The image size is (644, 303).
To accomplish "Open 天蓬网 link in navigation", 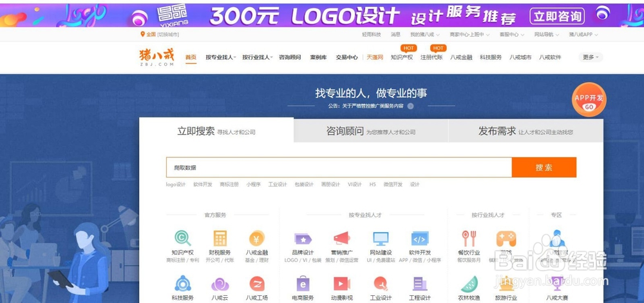I will pos(375,57).
